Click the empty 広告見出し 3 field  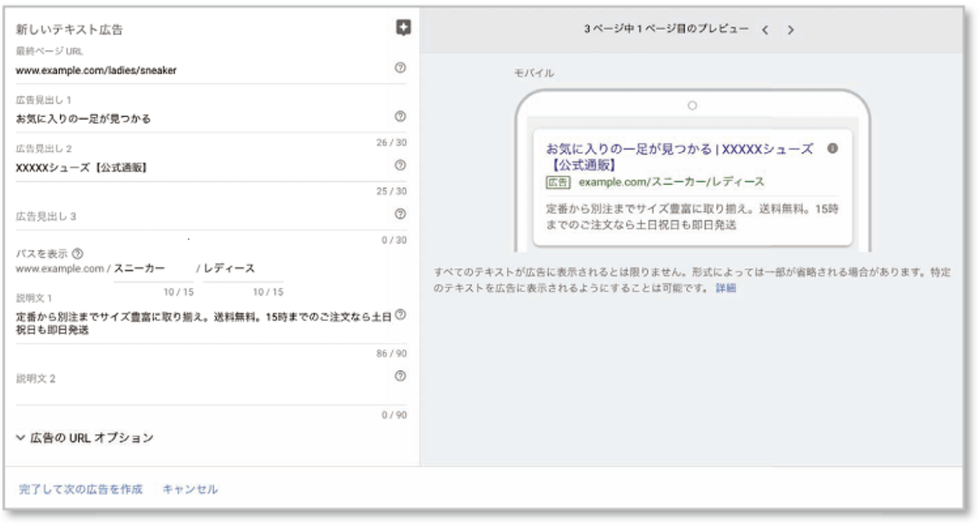tap(192, 217)
